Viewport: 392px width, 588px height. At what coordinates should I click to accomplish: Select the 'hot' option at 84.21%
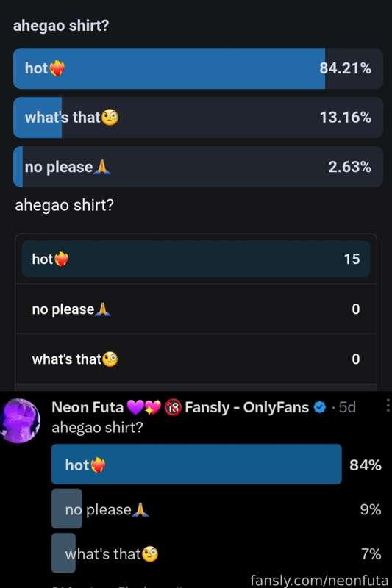tap(198, 68)
